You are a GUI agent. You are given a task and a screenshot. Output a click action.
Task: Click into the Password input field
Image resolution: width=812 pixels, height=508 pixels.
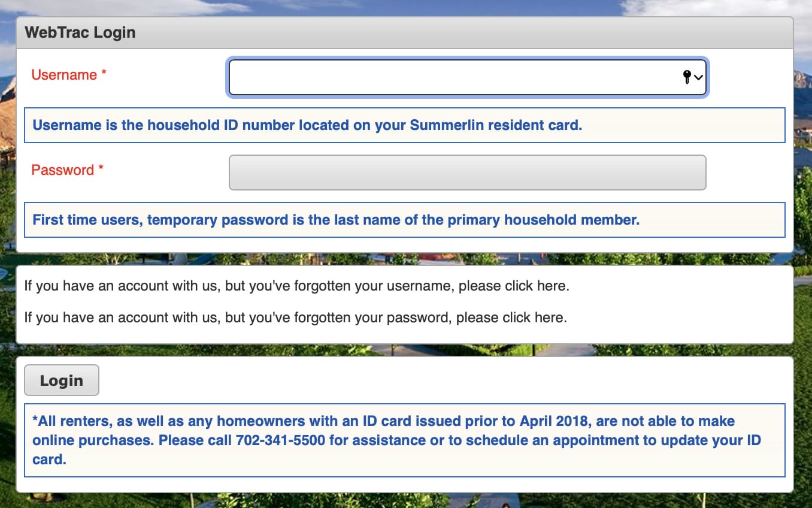point(467,173)
